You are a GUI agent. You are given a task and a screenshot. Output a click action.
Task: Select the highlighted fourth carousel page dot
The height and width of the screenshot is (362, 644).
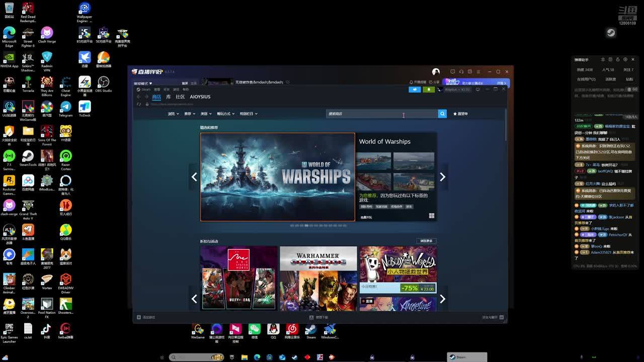tap(306, 226)
